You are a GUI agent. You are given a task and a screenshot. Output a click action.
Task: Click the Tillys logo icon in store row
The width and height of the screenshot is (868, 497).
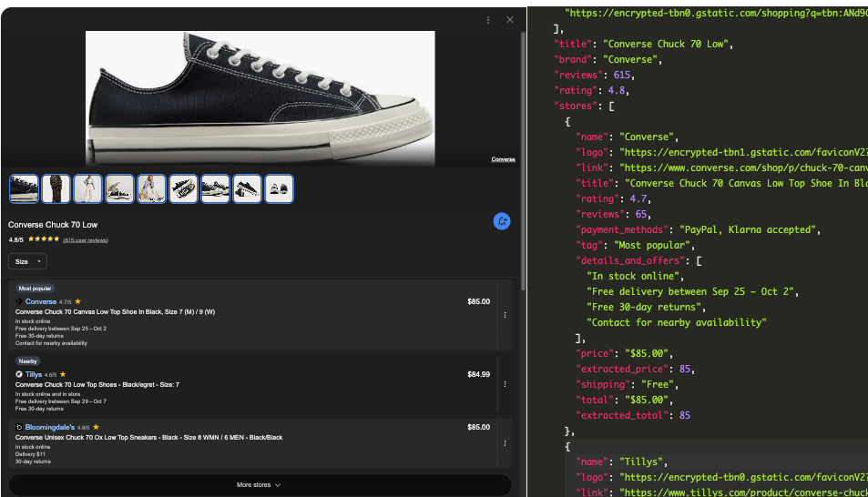pyautogui.click(x=19, y=374)
